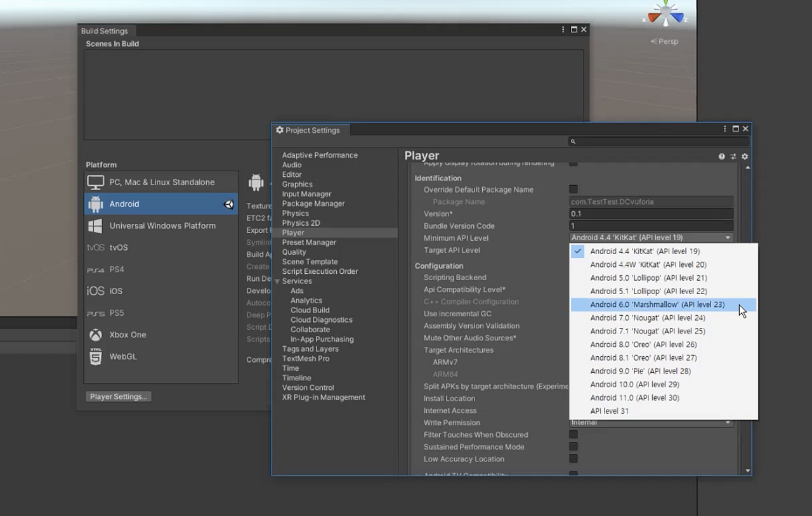Click the Unity logo on the Android row
This screenshot has width=812, height=516.
229,204
